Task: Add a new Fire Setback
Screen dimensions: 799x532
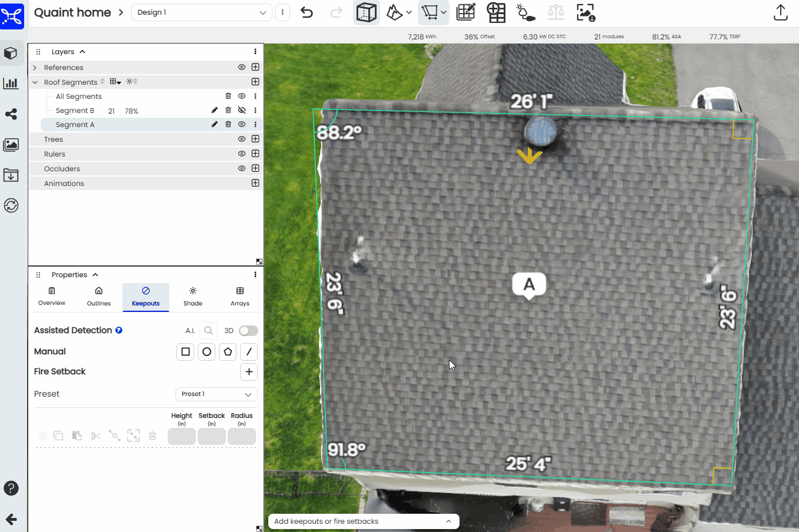Action: (248, 372)
